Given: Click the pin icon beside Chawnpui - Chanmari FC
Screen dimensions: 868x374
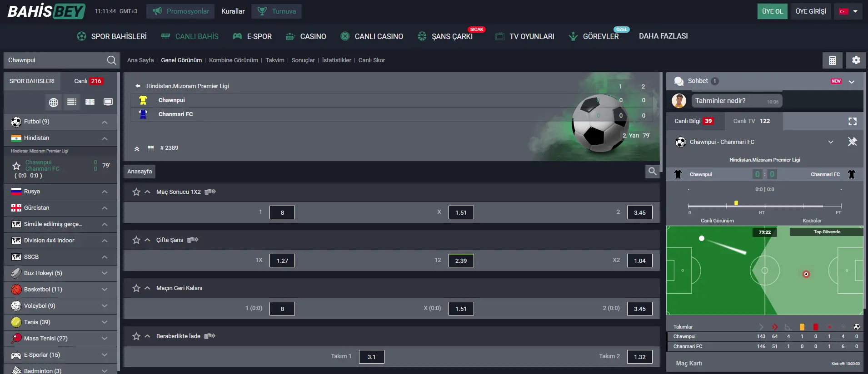Looking at the screenshot, I should click(x=853, y=142).
